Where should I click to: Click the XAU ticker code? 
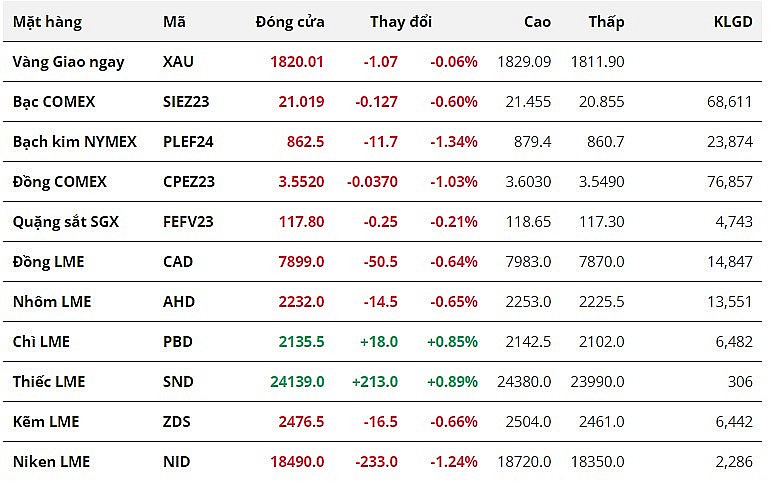click(x=178, y=62)
